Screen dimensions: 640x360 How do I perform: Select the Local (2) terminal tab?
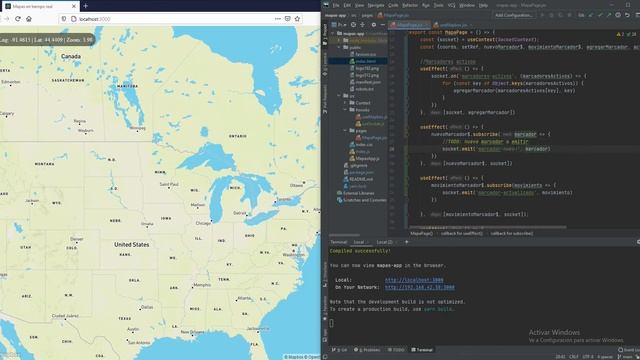pyautogui.click(x=386, y=242)
